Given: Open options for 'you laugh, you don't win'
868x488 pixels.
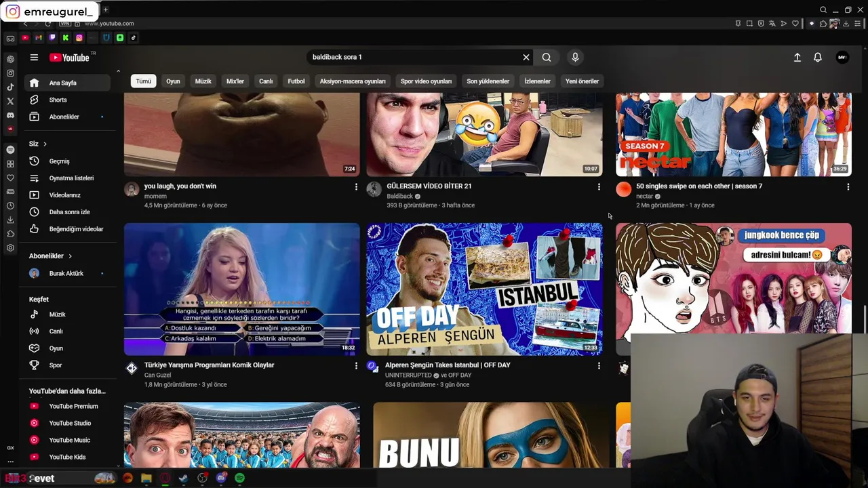Looking at the screenshot, I should (356, 186).
